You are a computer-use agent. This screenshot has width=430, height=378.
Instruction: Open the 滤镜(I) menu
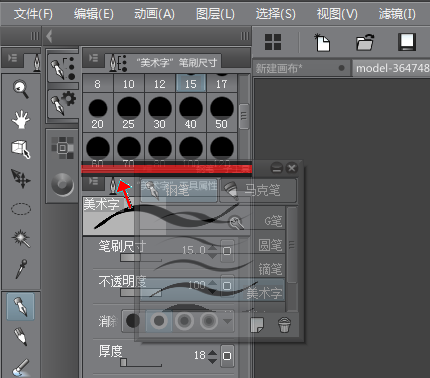click(397, 14)
